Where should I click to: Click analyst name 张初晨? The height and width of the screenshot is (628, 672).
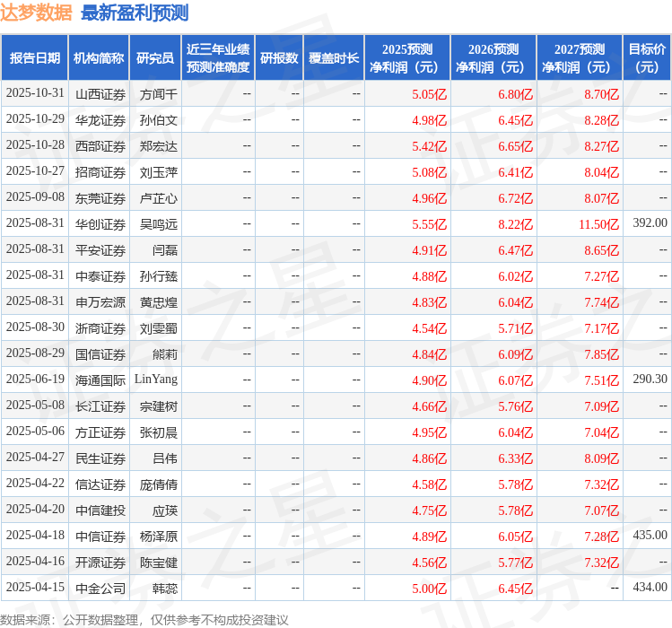click(x=158, y=433)
